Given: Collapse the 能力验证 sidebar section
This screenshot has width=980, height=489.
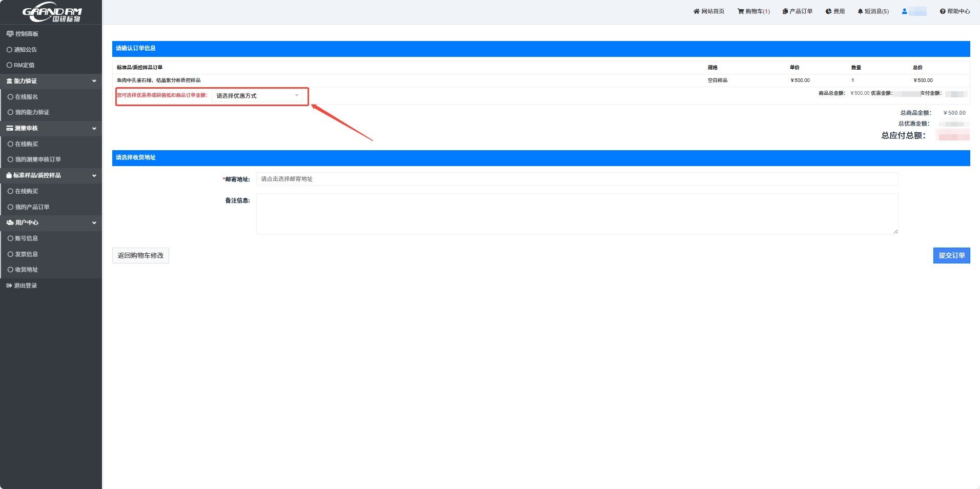Looking at the screenshot, I should click(94, 81).
